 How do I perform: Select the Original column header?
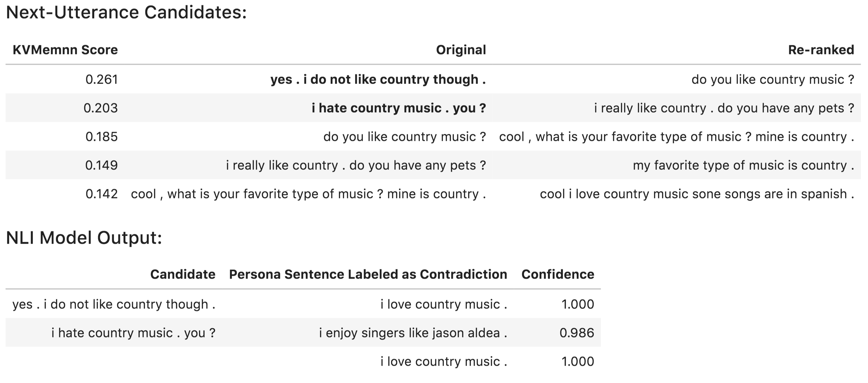point(461,50)
